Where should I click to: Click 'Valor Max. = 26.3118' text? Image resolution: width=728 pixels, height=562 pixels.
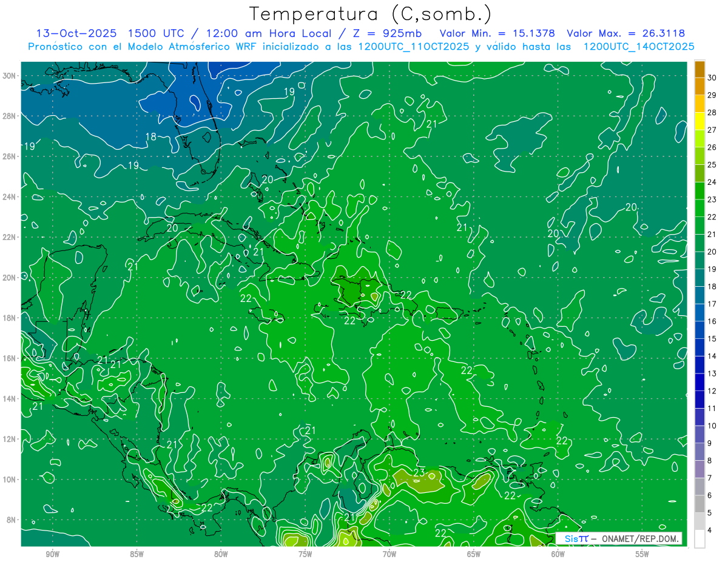coord(626,33)
